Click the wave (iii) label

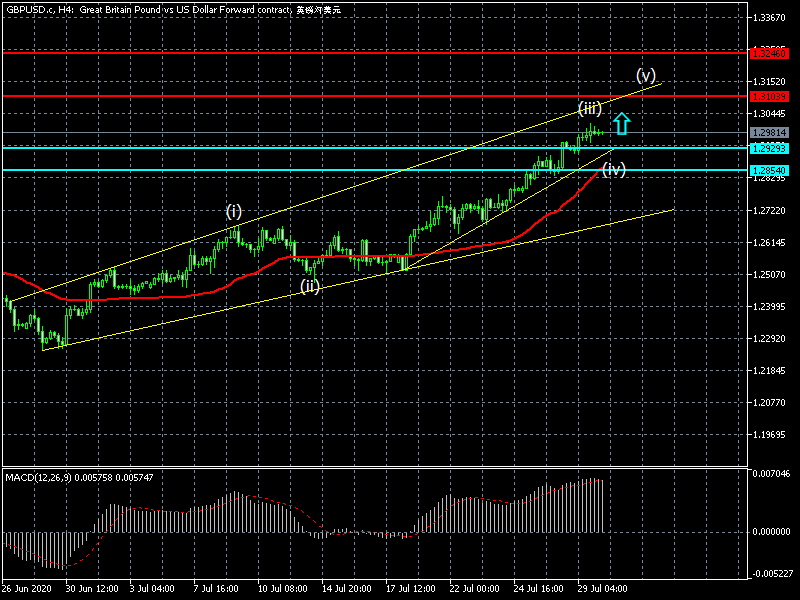(590, 107)
